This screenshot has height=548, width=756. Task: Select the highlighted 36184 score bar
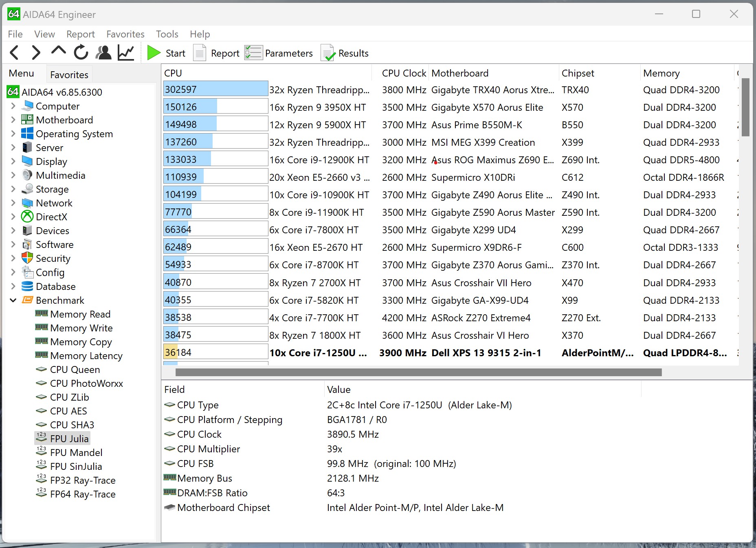pyautogui.click(x=215, y=352)
